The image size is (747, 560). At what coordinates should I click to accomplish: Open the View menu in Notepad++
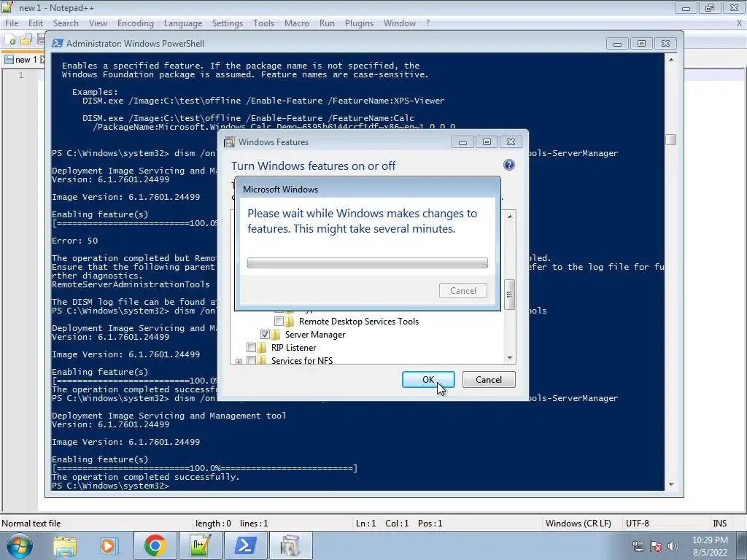coord(98,23)
